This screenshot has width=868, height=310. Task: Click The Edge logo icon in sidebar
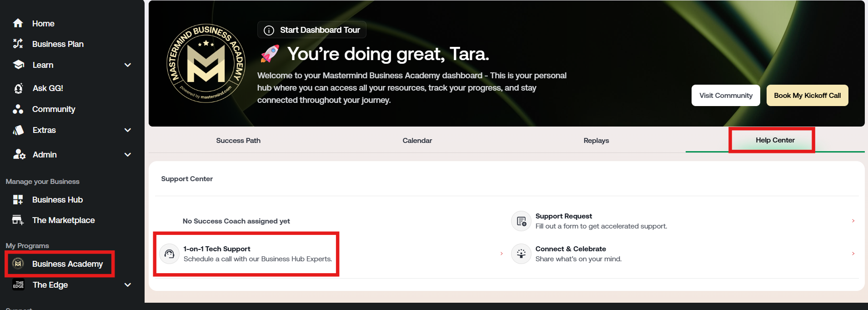18,285
